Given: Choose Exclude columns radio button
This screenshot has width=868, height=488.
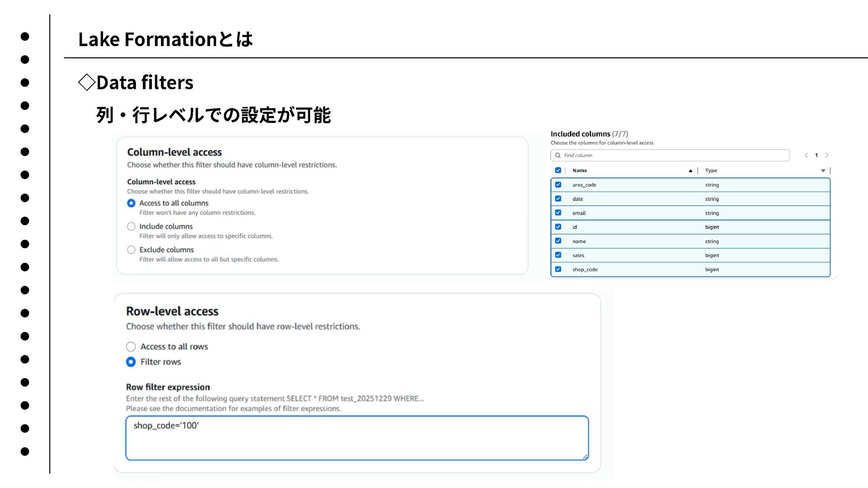Looking at the screenshot, I should click(131, 250).
